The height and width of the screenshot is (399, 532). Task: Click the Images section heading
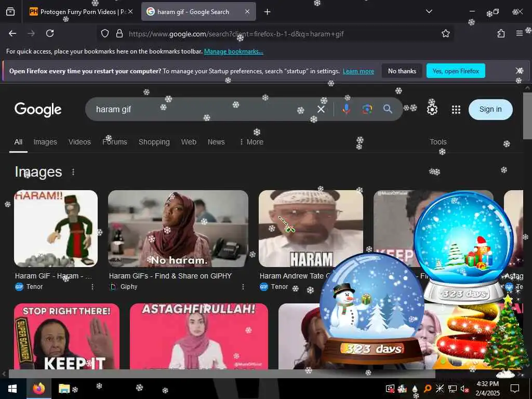pos(38,171)
